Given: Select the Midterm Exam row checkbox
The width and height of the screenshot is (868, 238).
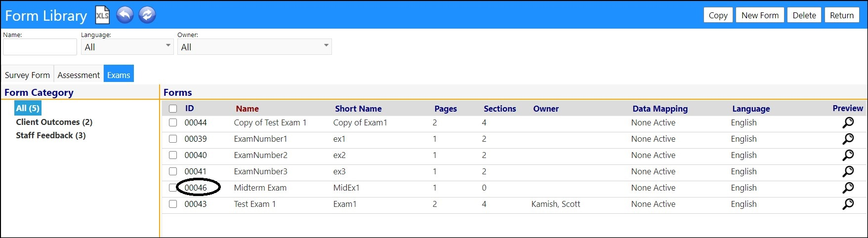Looking at the screenshot, I should (172, 188).
